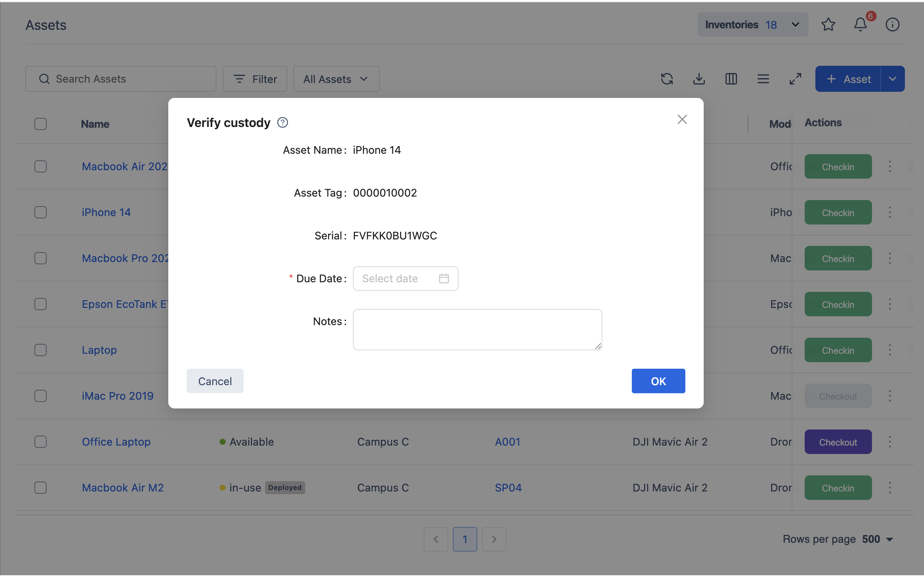Toggle the select-all header checkbox

click(41, 124)
